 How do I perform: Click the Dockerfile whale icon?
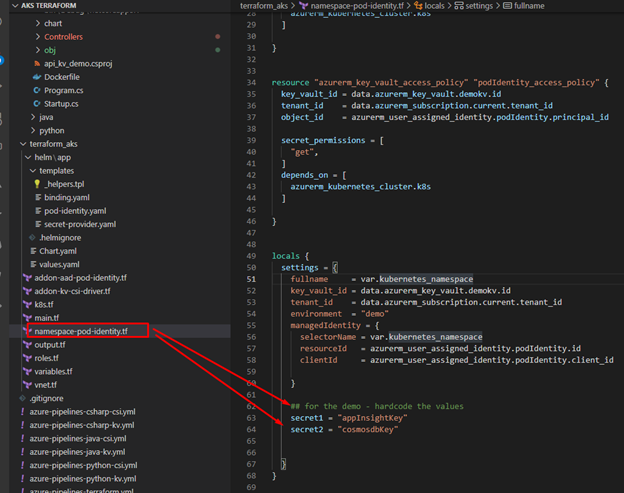[37, 77]
